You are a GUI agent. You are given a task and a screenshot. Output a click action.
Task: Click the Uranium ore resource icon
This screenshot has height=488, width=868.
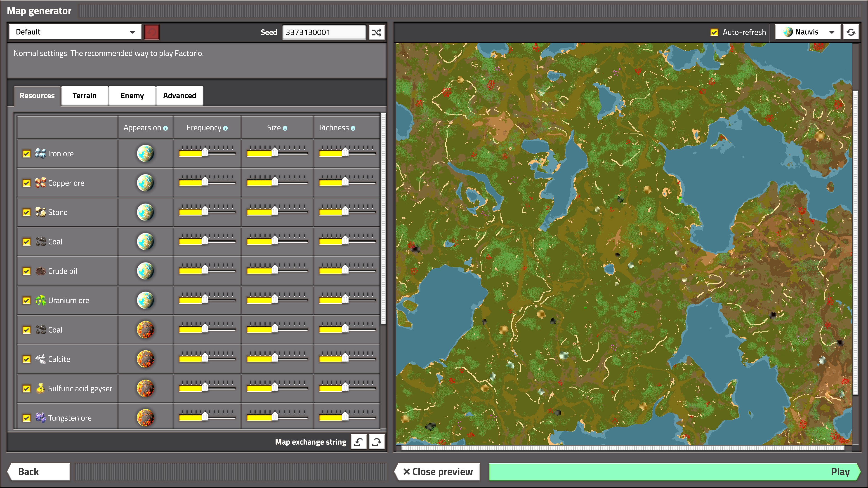tap(40, 300)
